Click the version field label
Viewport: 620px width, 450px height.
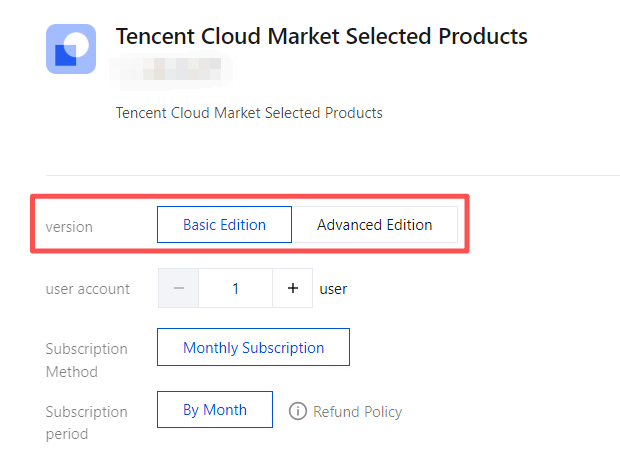(x=69, y=227)
